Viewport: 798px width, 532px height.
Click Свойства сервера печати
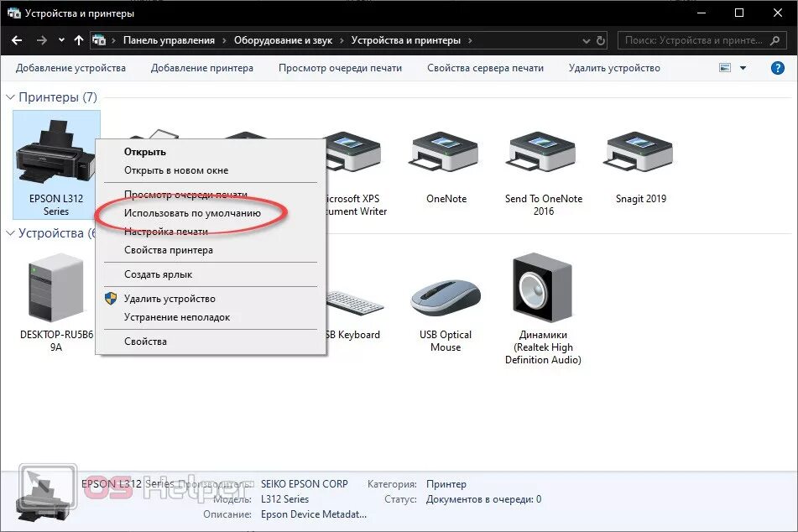(486, 68)
